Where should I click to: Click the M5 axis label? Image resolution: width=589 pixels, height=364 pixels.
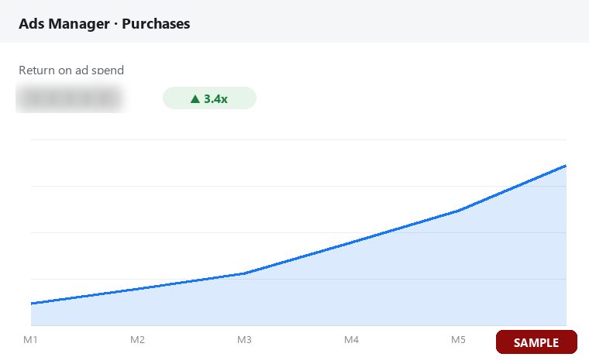(458, 340)
